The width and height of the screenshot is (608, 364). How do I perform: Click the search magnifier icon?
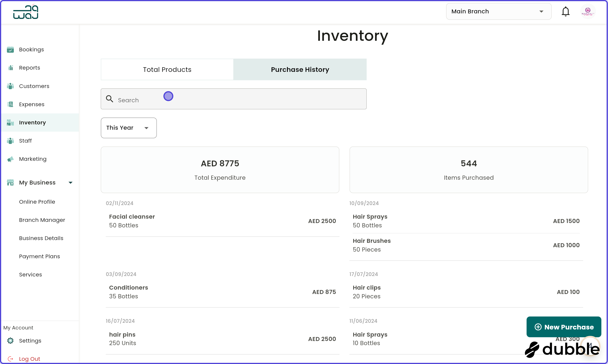pos(109,99)
